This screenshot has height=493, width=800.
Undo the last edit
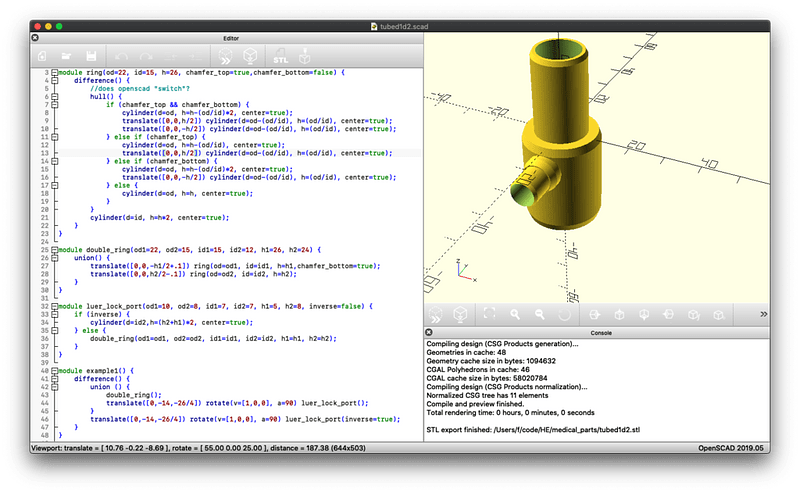(121, 56)
